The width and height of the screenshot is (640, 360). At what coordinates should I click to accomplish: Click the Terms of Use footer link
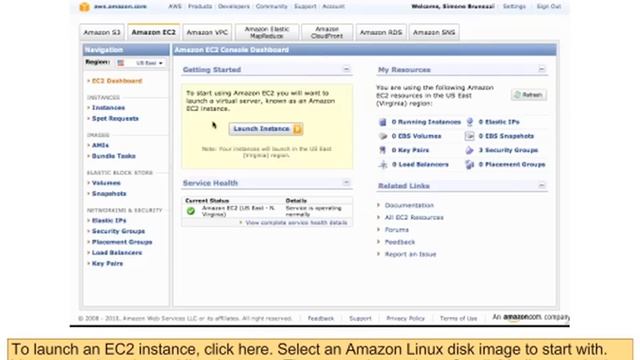458,318
